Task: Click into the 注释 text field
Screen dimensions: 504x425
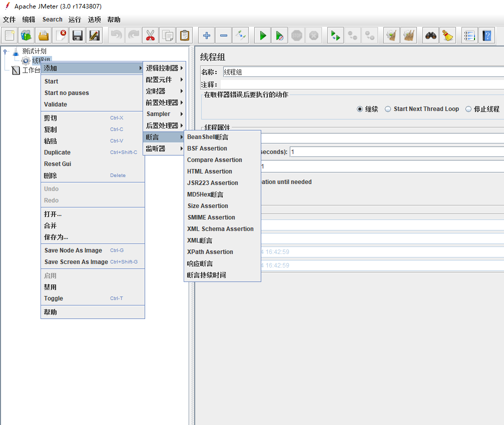Action: (362, 84)
